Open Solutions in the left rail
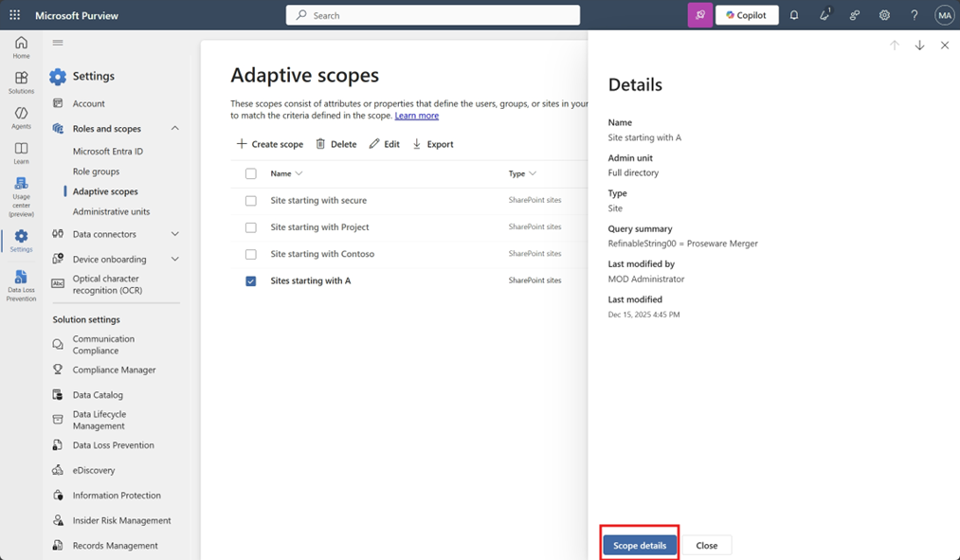960x560 pixels. pos(21,82)
